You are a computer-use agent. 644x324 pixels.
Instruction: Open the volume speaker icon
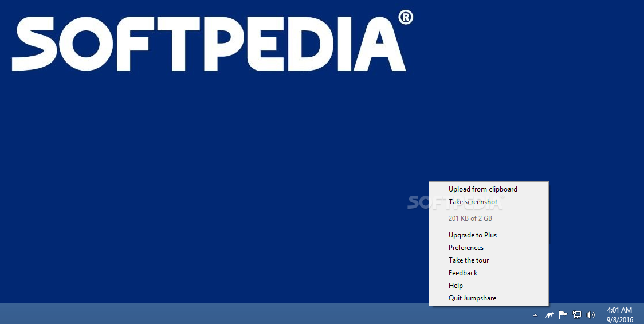pyautogui.click(x=591, y=315)
